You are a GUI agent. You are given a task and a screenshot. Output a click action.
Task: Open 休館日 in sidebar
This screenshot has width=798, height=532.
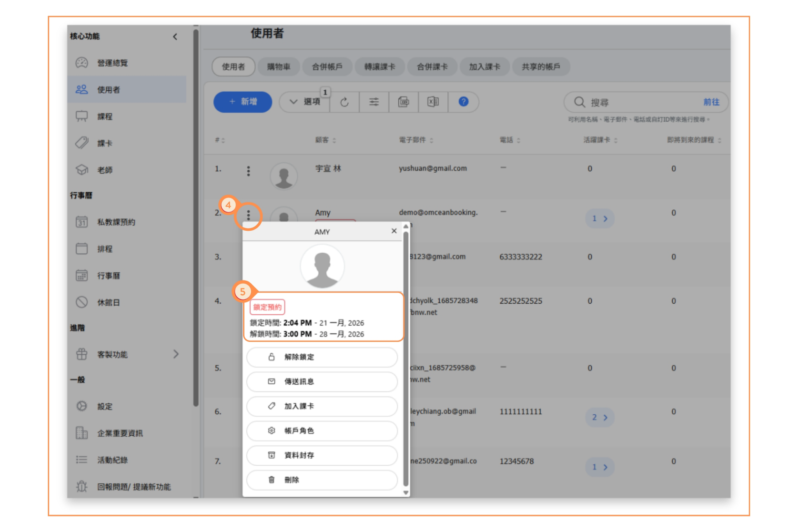pos(108,302)
